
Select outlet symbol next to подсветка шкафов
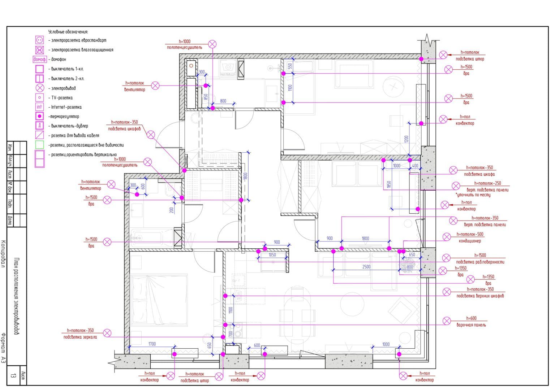[151, 135]
